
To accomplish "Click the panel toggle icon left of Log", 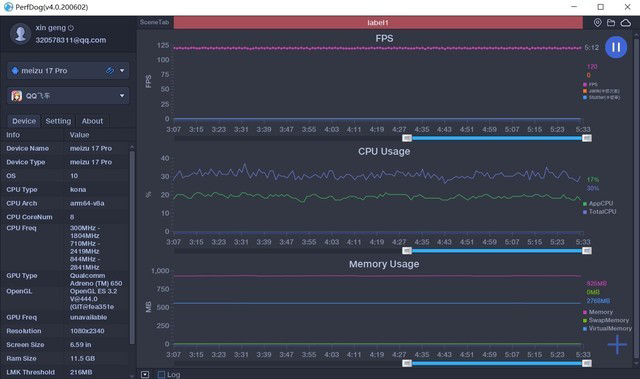I will point(145,375).
